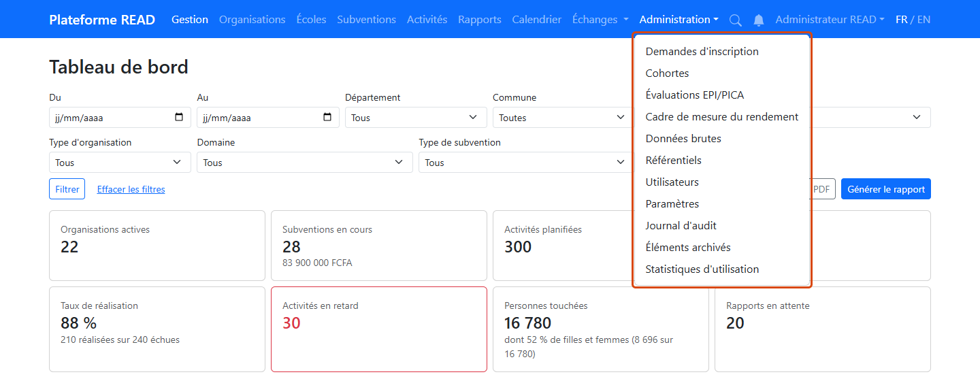Image resolution: width=980 pixels, height=381 pixels.
Task: Click Effacer les filtres link
Action: click(x=131, y=189)
